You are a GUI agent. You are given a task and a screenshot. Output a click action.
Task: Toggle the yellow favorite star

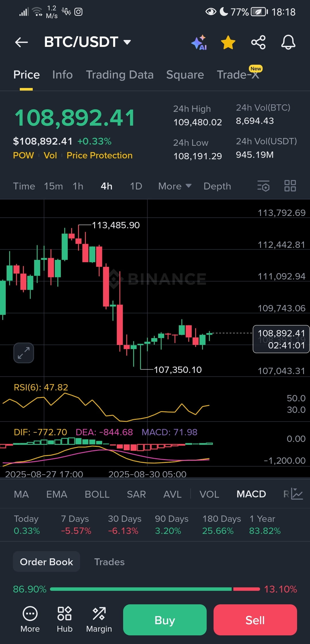click(x=228, y=42)
